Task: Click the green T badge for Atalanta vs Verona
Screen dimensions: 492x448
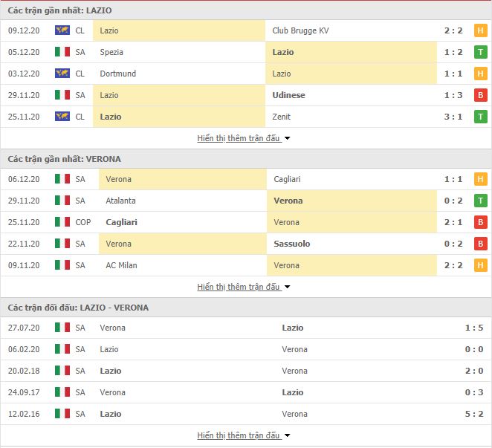Action: (480, 201)
